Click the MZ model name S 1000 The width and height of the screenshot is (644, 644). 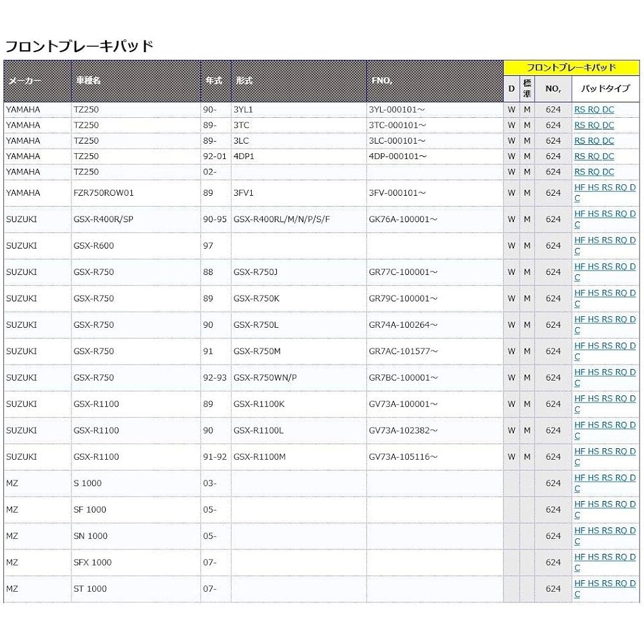pos(88,484)
